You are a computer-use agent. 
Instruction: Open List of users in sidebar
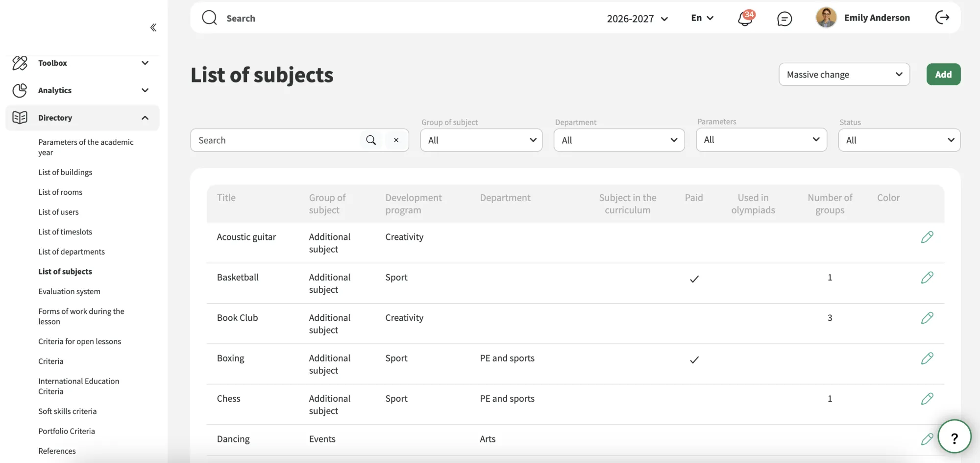58,212
